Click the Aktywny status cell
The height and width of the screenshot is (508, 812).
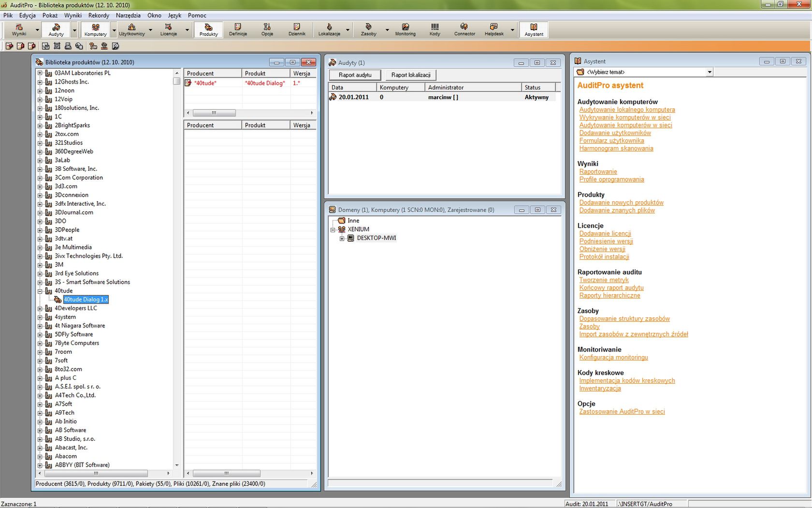pyautogui.click(x=536, y=97)
